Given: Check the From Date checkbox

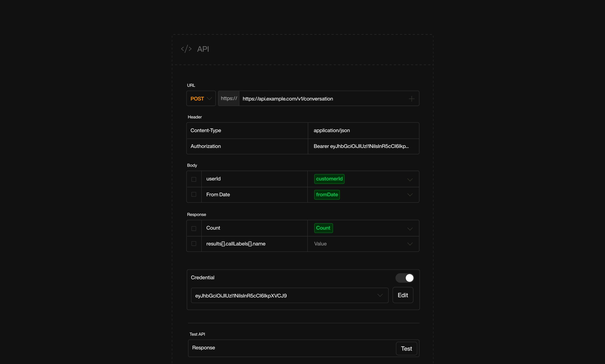Looking at the screenshot, I should tap(194, 195).
